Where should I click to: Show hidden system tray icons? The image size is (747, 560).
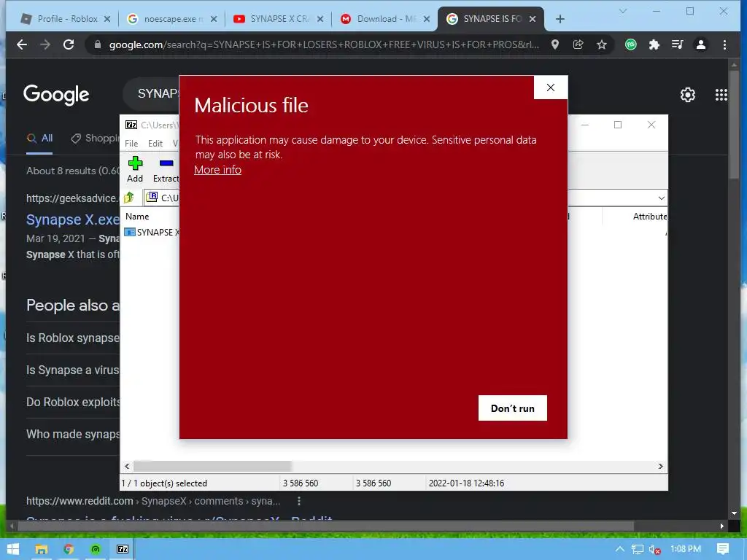click(620, 549)
